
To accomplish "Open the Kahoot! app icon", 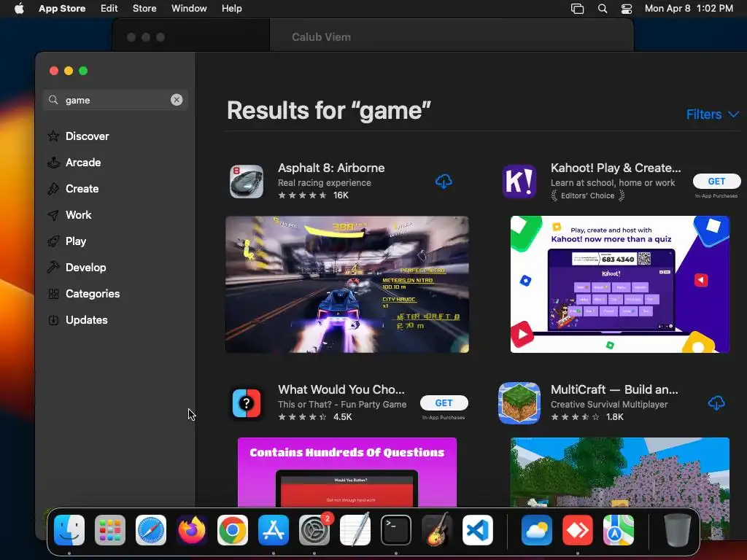I will click(x=519, y=182).
